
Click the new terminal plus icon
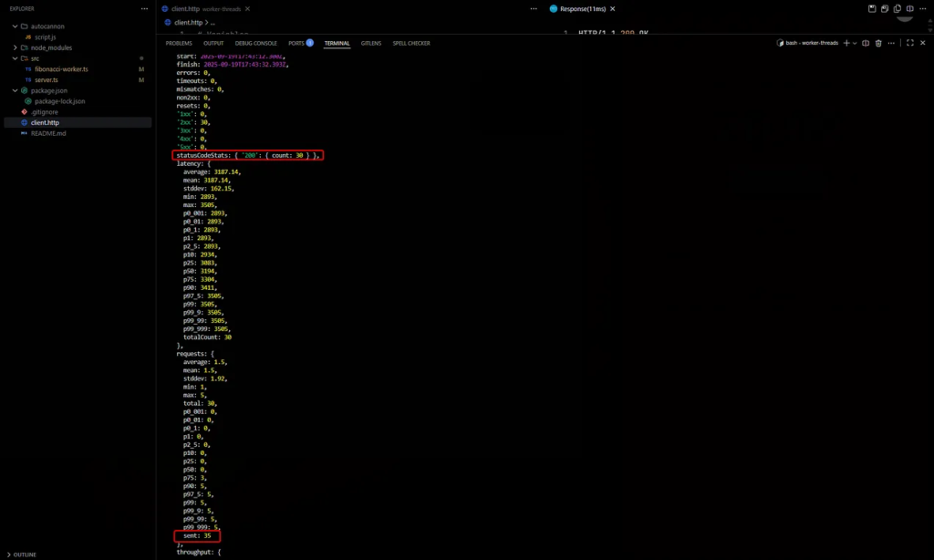pyautogui.click(x=846, y=43)
